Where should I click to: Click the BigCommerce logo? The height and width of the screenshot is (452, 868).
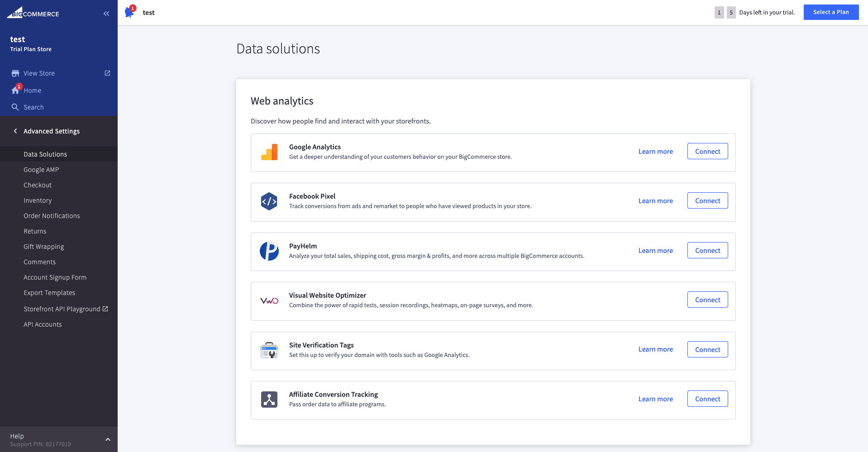(x=33, y=13)
